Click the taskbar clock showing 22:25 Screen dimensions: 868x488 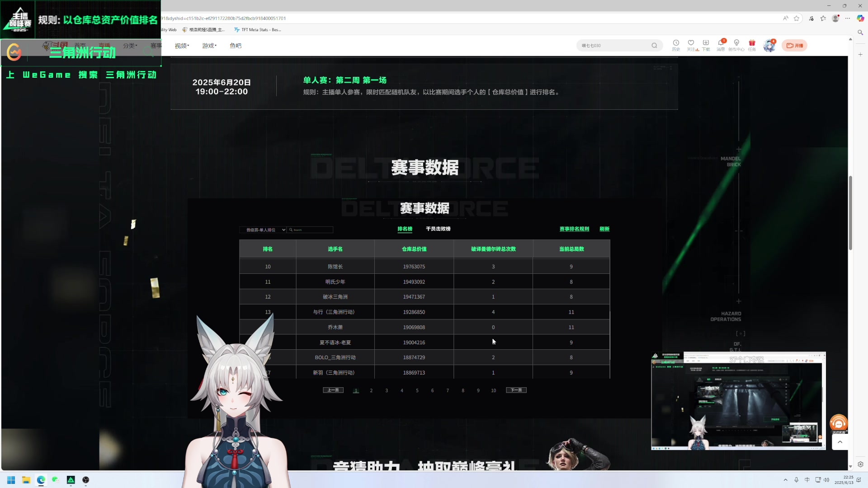point(844,480)
